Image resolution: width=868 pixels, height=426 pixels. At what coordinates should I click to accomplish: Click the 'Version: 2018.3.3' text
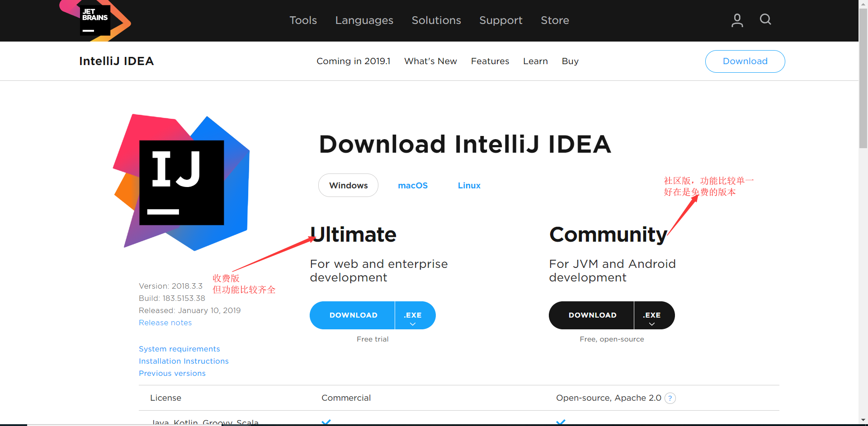[171, 286]
